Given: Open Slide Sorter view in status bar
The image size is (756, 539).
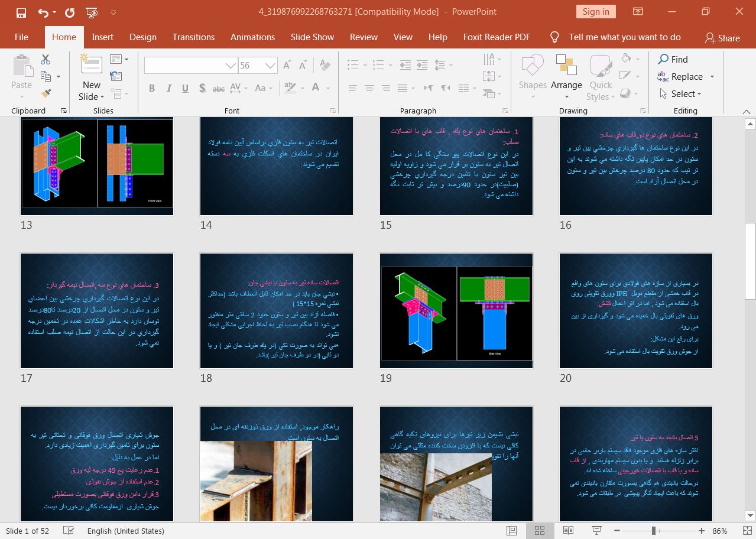Looking at the screenshot, I should pos(539,531).
